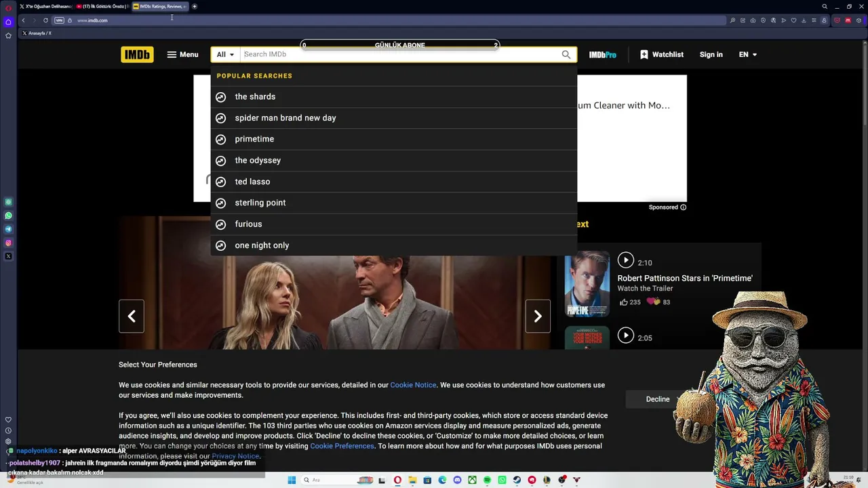Image resolution: width=868 pixels, height=488 pixels.
Task: Open Opera from the taskbar
Action: point(397,480)
